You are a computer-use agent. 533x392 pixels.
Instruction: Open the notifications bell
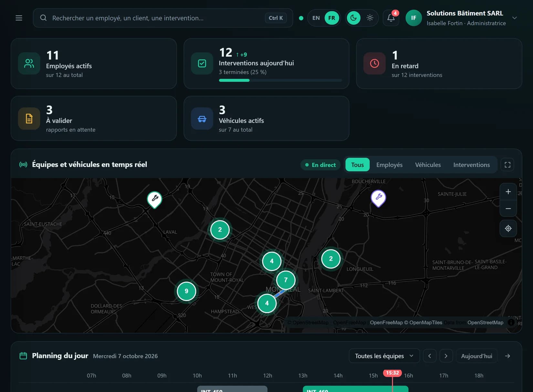[x=391, y=18]
